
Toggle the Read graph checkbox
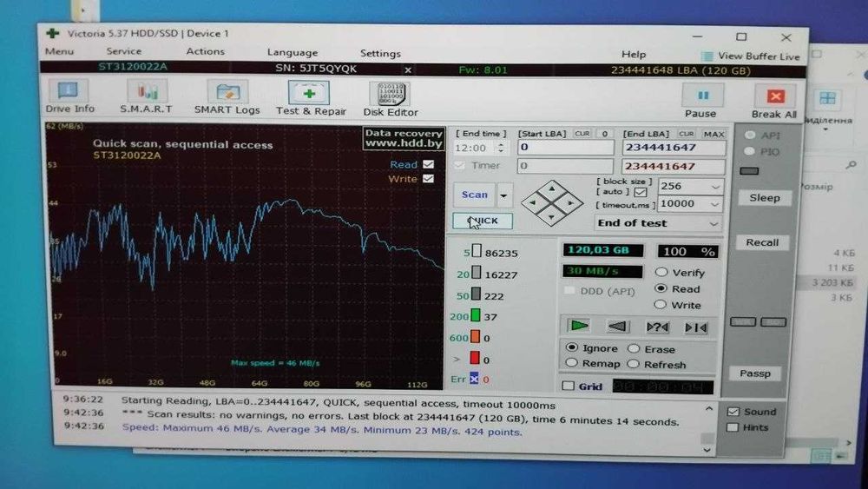tap(428, 164)
